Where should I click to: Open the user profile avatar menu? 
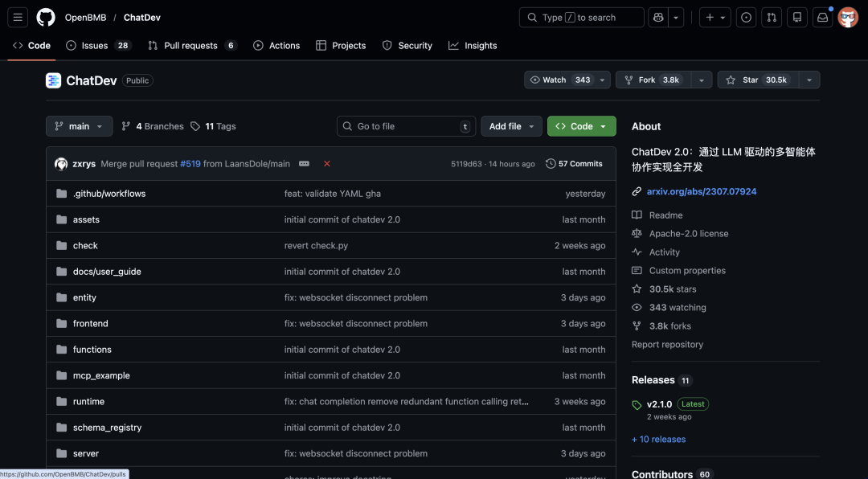click(848, 17)
